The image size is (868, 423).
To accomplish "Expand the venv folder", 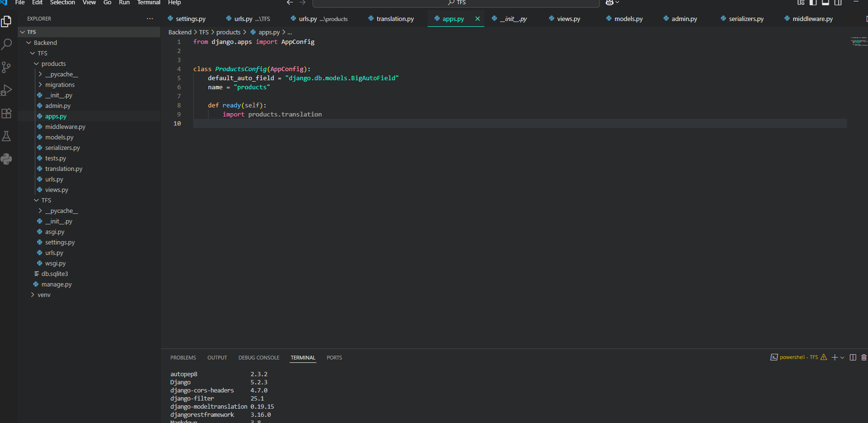I will [x=44, y=295].
